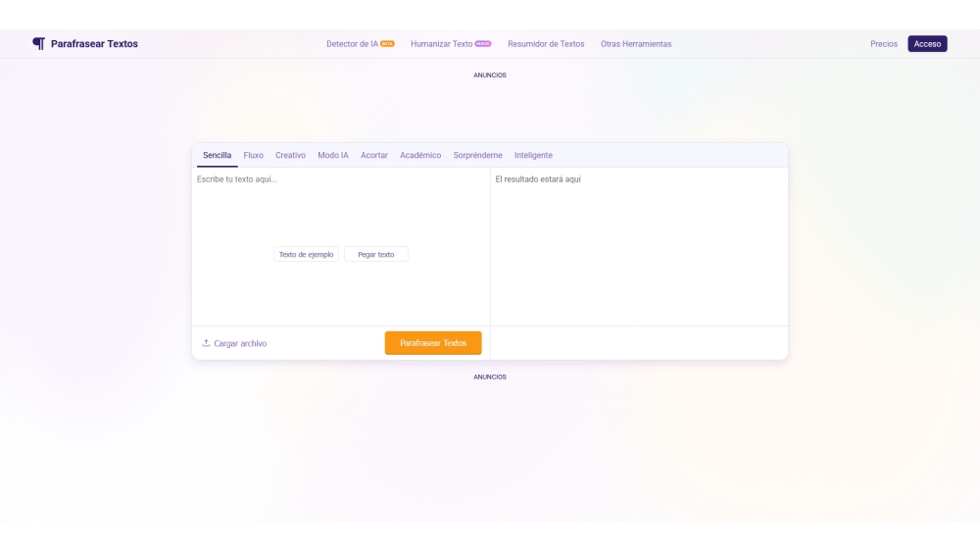
Task: Switch to the Inteligente tab
Action: [x=533, y=155]
